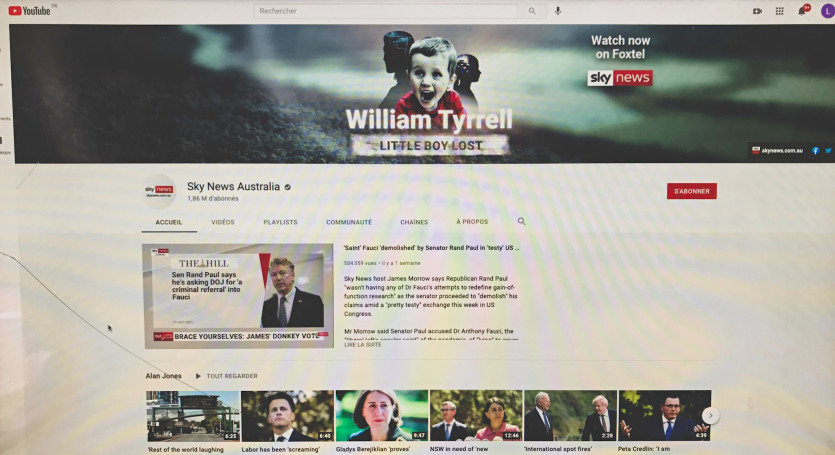Open the YouTube apps grid icon
835x455 pixels.
click(780, 11)
